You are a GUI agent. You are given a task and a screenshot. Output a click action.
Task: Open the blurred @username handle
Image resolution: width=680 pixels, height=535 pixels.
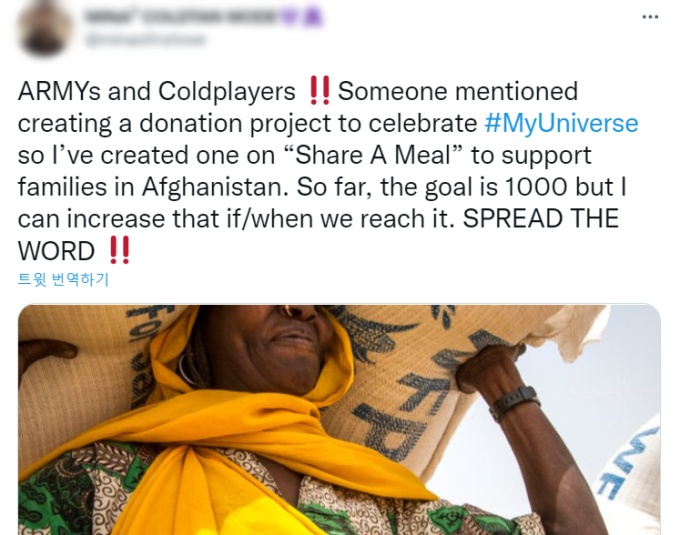[x=145, y=40]
